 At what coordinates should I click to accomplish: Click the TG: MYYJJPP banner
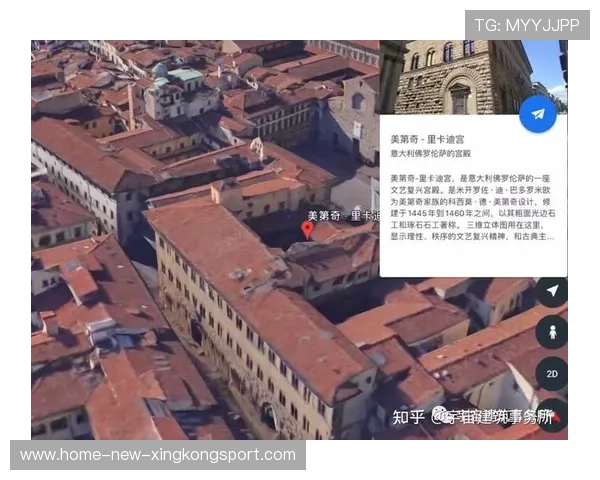pos(527,24)
